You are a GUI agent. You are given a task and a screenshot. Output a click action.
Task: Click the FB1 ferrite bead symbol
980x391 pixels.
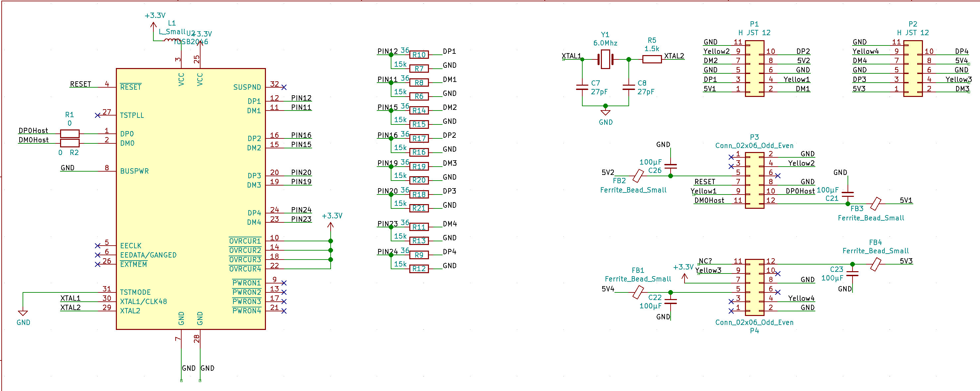click(638, 292)
